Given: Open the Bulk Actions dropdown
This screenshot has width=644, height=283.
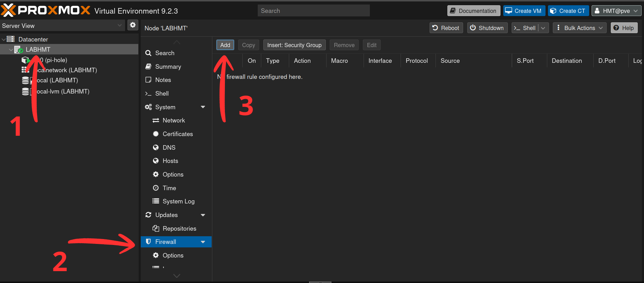Looking at the screenshot, I should [580, 28].
